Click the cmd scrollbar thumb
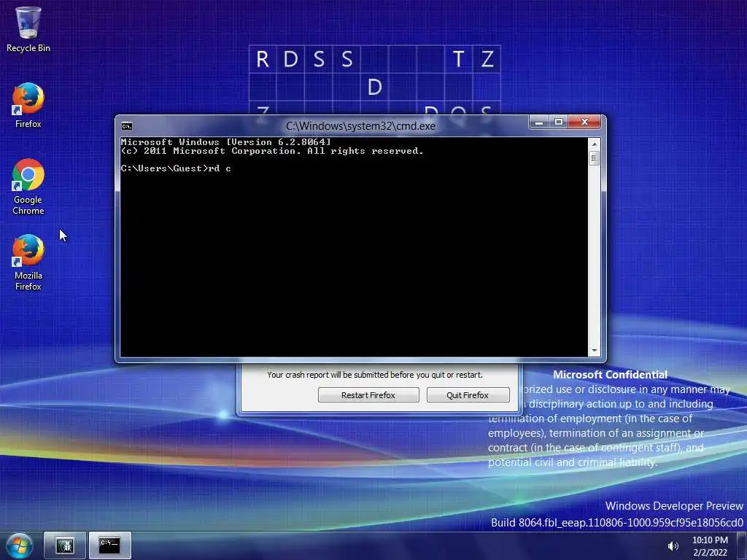This screenshot has height=560, width=747. [x=594, y=158]
